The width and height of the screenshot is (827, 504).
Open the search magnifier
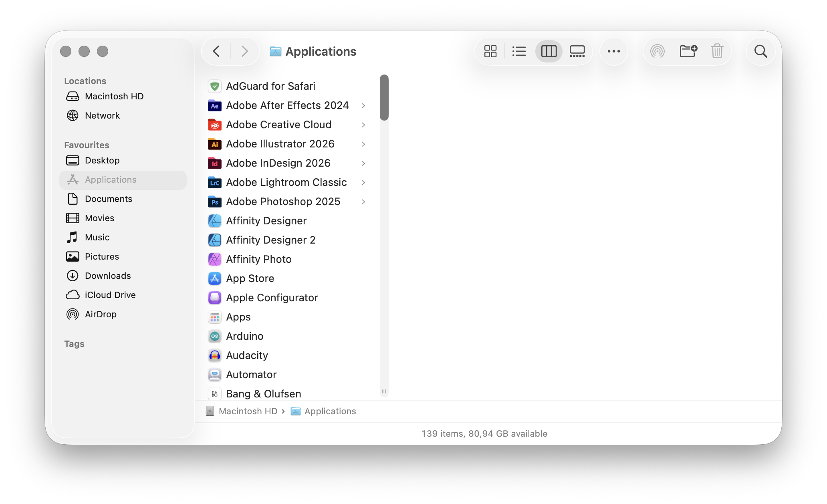pos(760,51)
